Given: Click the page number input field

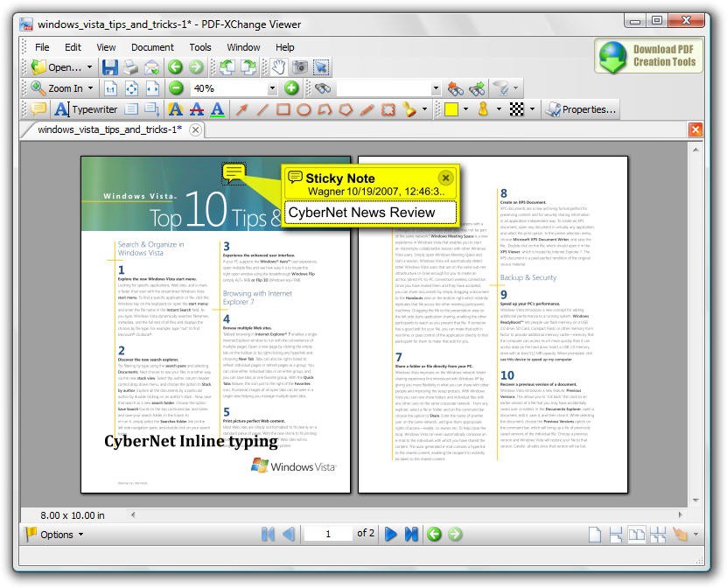Looking at the screenshot, I should coord(327,534).
